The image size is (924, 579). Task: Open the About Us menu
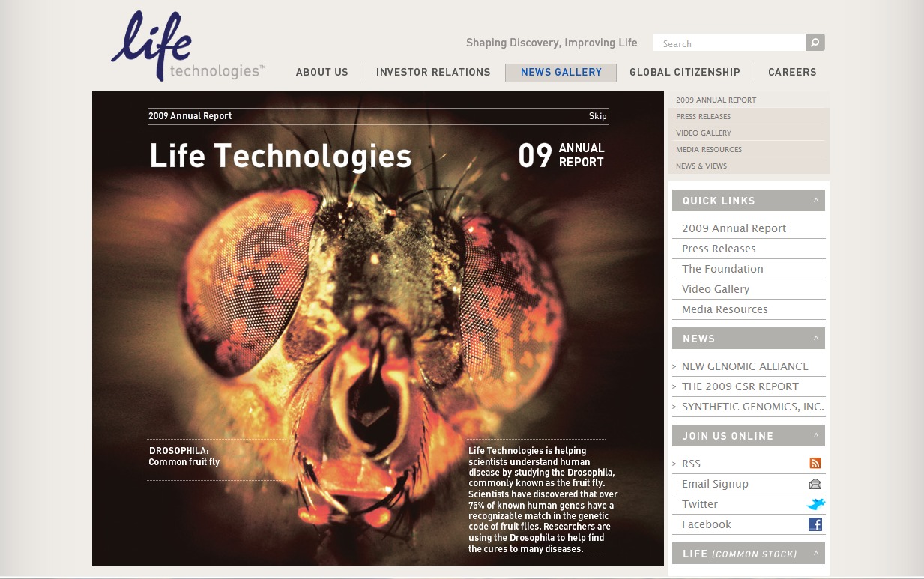pos(321,73)
